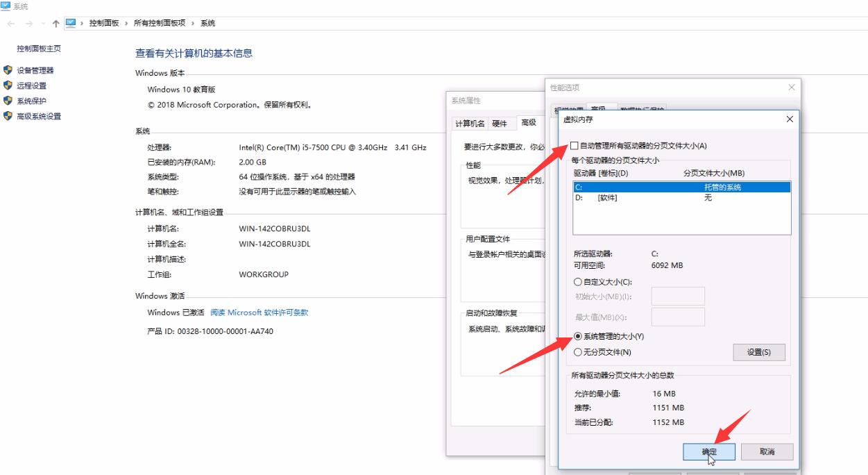Select drive D: [软件] row in list
The width and height of the screenshot is (868, 475).
[x=681, y=198]
